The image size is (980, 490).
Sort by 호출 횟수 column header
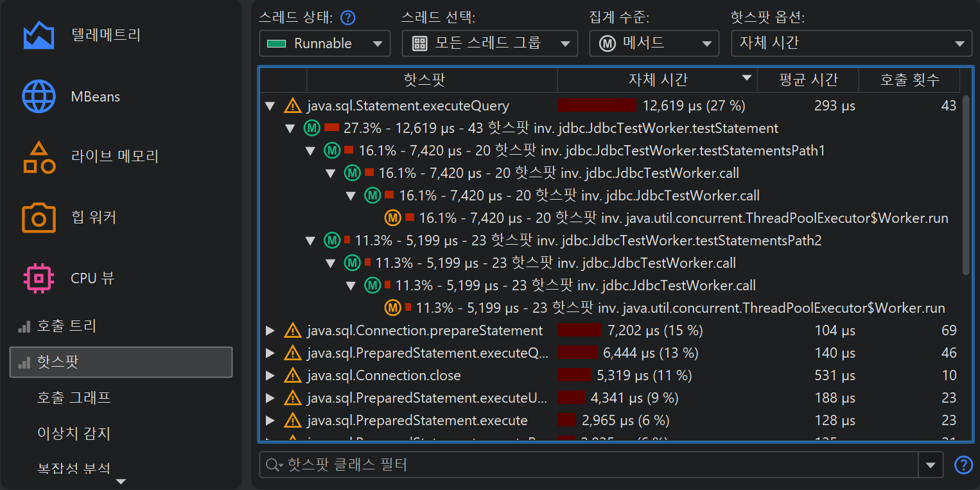[909, 80]
